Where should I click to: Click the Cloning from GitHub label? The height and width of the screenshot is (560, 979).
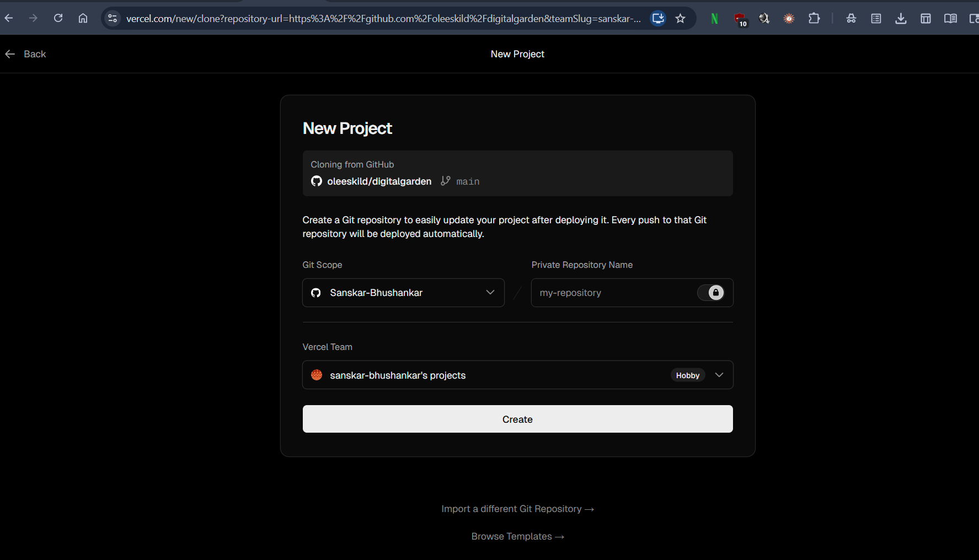pos(352,164)
